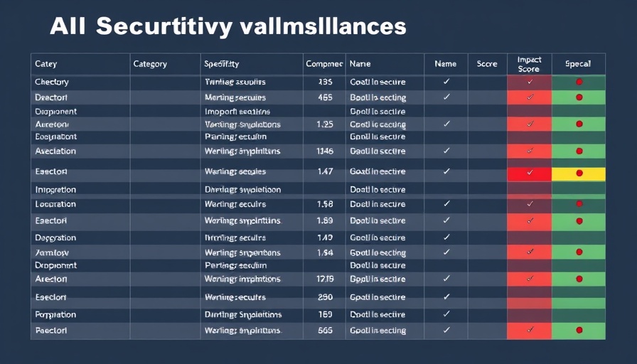Toggle the Name checkmark in the Deggration row

(x=446, y=237)
